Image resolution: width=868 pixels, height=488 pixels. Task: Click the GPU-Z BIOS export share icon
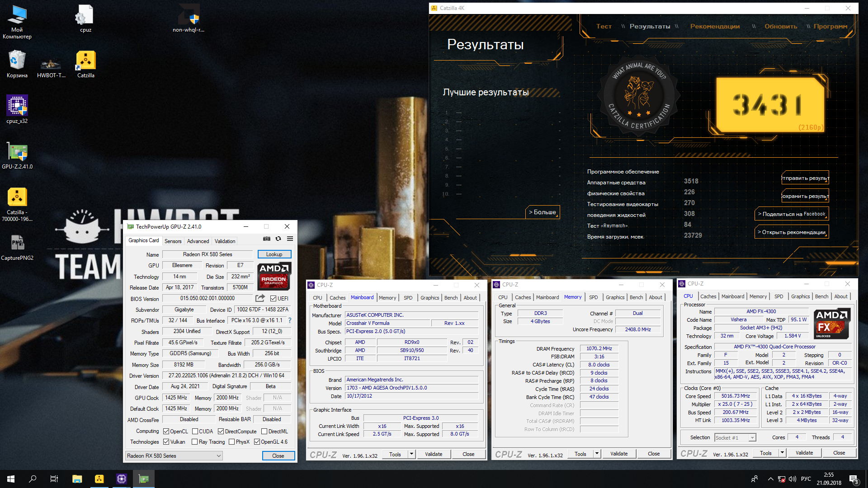tap(260, 298)
